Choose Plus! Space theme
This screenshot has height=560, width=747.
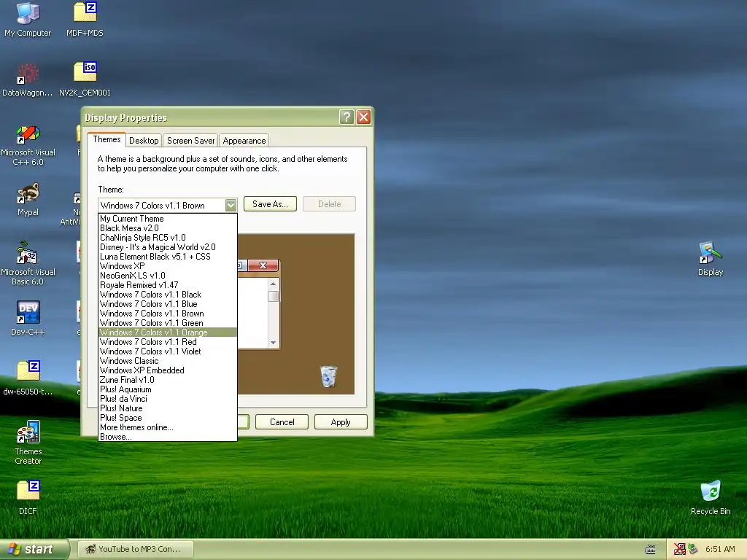tap(167, 418)
